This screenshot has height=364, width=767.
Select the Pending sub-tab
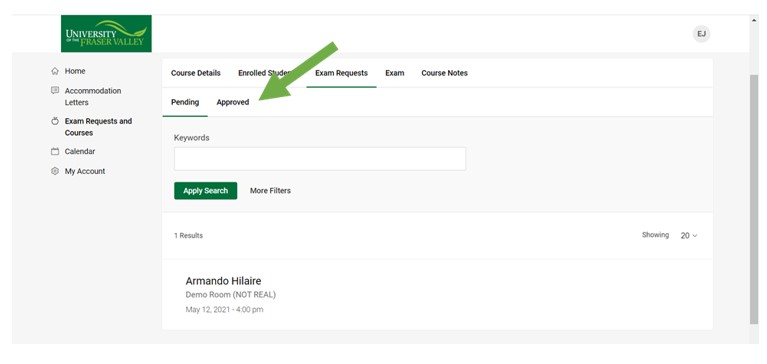[185, 102]
